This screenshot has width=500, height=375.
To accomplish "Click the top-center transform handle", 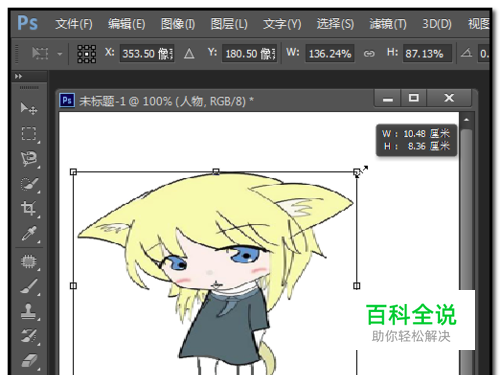I will pos(216,172).
